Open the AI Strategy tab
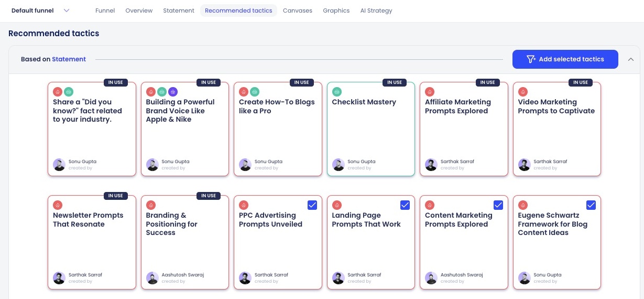644x299 pixels. [376, 10]
